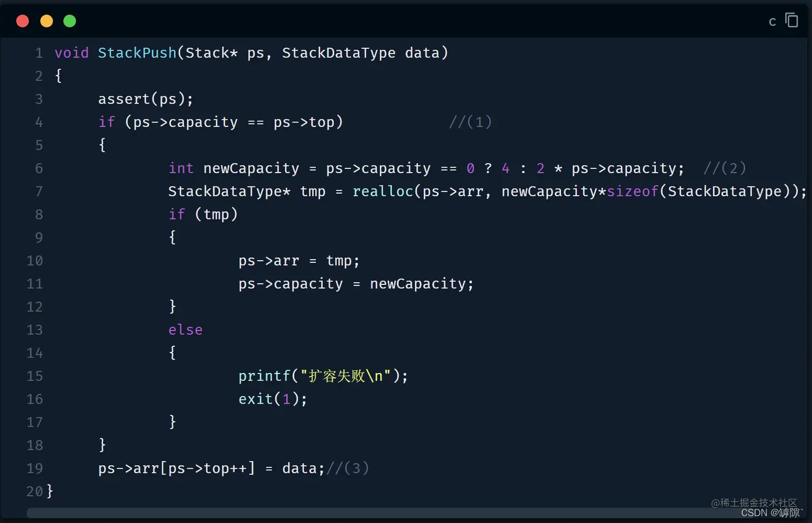The width and height of the screenshot is (812, 523).
Task: Click the "else" keyword on line 13
Action: [185, 329]
